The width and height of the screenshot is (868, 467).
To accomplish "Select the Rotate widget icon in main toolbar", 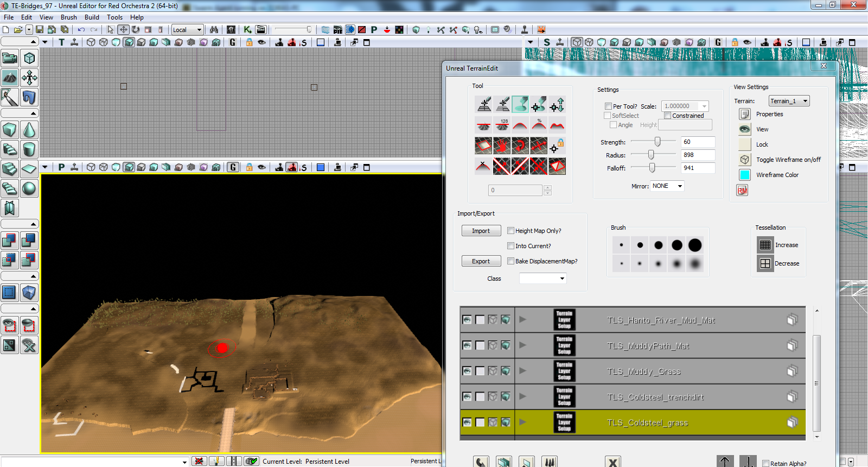I will tap(136, 29).
